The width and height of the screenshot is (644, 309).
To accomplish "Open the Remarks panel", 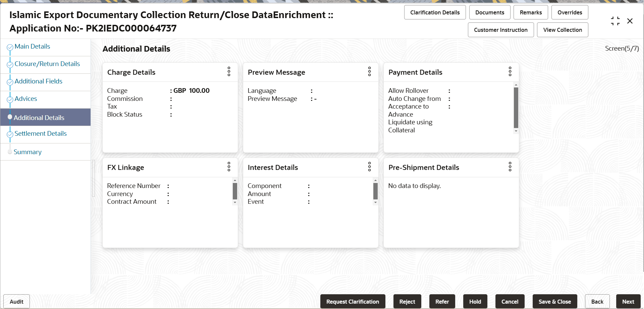I will point(530,12).
